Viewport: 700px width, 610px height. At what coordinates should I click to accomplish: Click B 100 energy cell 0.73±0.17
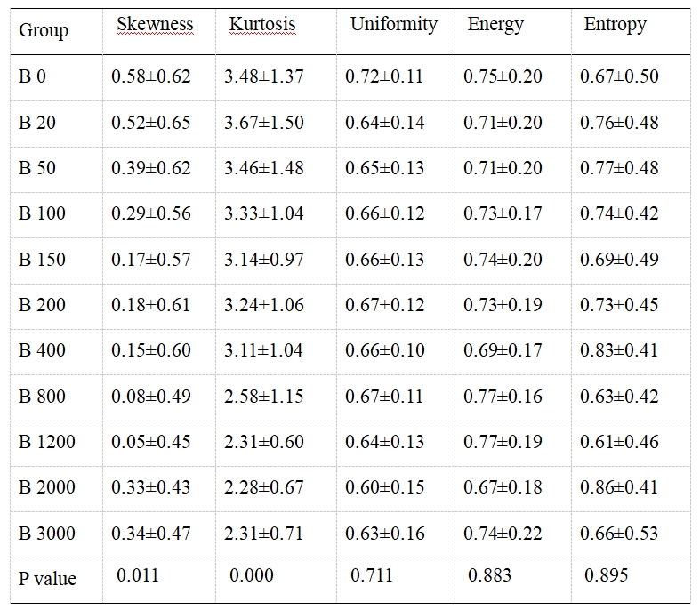pyautogui.click(x=503, y=213)
